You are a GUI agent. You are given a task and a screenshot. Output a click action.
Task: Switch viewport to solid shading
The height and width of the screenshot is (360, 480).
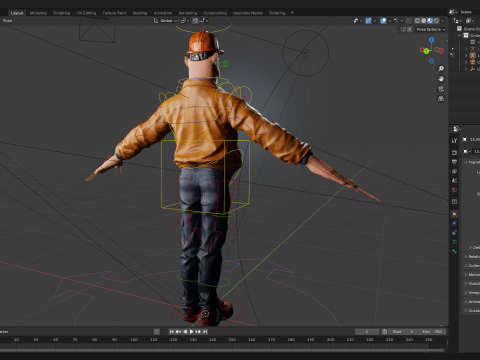point(424,21)
